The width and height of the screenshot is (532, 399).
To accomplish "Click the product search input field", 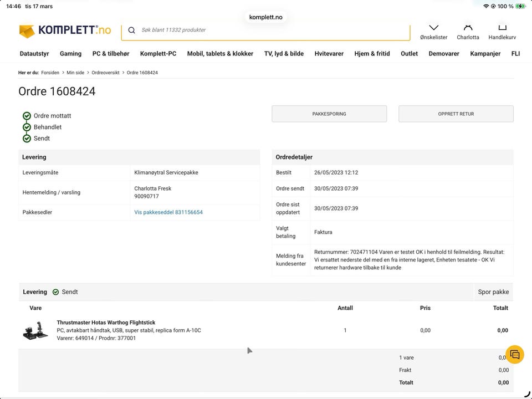I will 272,30.
